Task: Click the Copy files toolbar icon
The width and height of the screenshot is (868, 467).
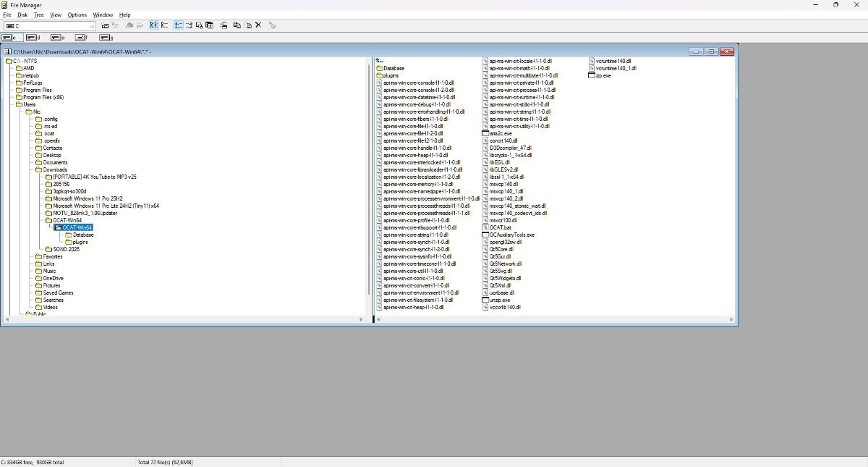Action: [x=237, y=25]
